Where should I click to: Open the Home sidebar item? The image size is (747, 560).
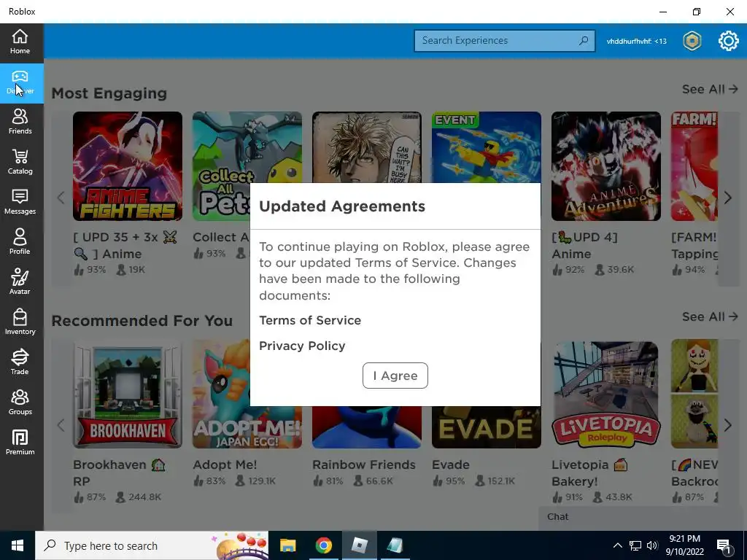[20, 42]
